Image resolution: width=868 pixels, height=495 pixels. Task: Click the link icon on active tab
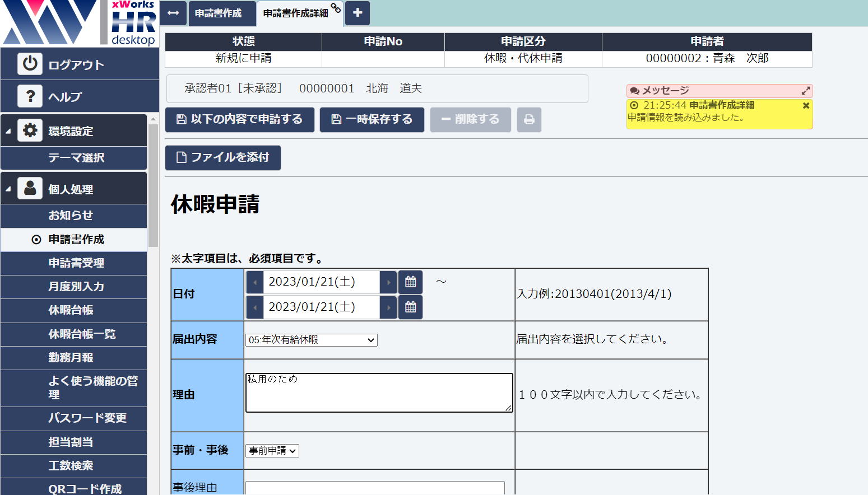tap(336, 8)
